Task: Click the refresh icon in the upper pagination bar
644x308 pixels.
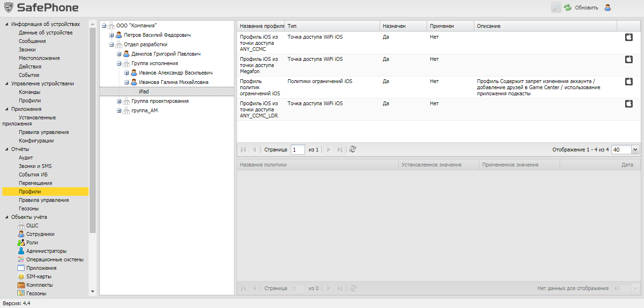Action: pos(352,150)
